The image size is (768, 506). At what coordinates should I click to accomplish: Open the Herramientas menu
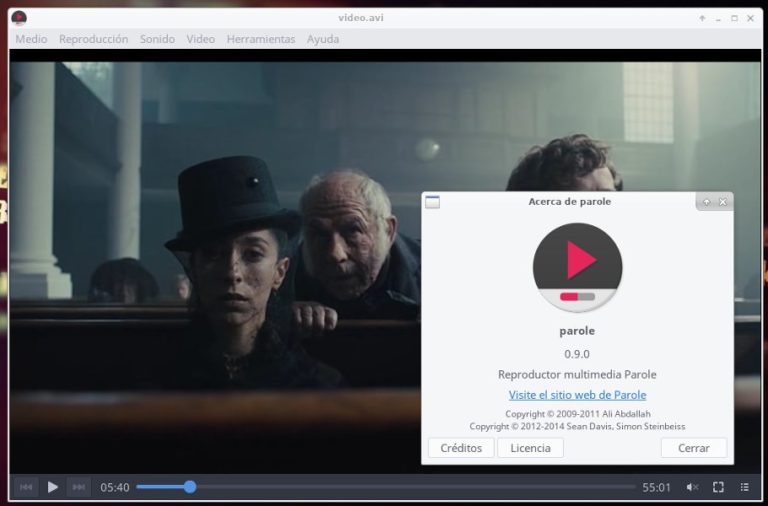pyautogui.click(x=261, y=39)
